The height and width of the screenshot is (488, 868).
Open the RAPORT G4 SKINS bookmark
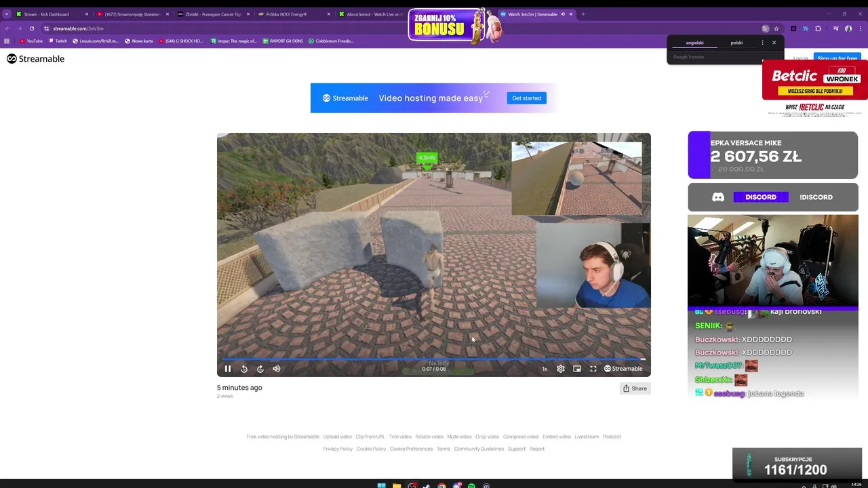click(283, 41)
